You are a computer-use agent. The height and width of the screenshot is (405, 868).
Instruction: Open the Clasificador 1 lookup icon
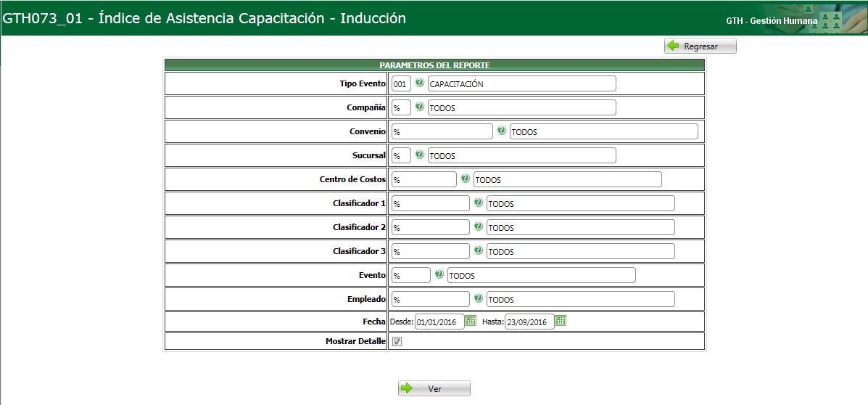(x=478, y=202)
